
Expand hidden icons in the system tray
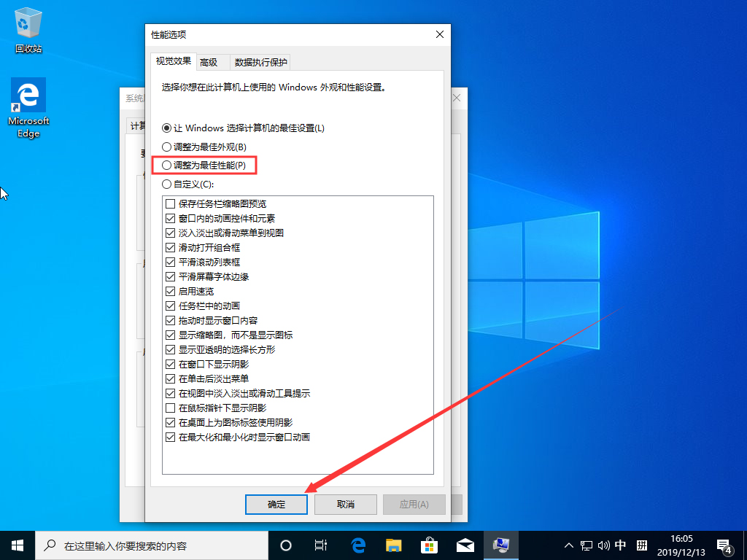(568, 545)
